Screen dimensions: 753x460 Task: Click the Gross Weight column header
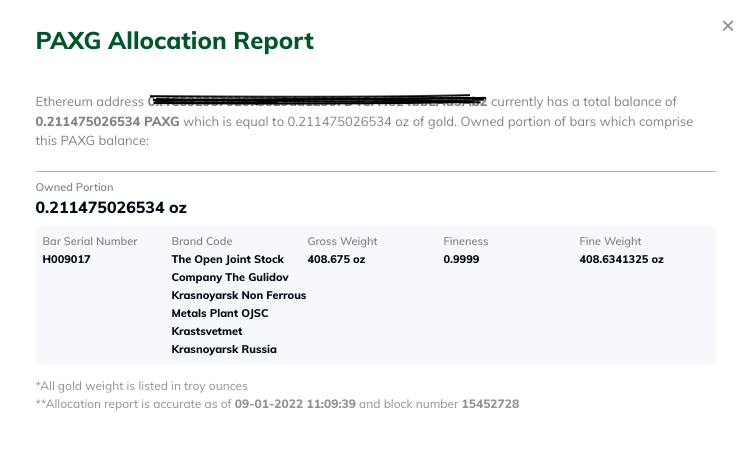pyautogui.click(x=342, y=241)
